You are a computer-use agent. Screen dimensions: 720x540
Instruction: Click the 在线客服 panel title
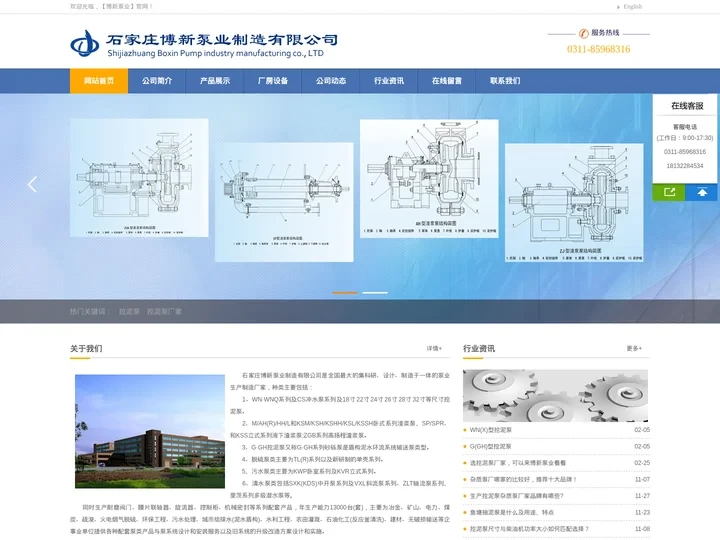687,106
